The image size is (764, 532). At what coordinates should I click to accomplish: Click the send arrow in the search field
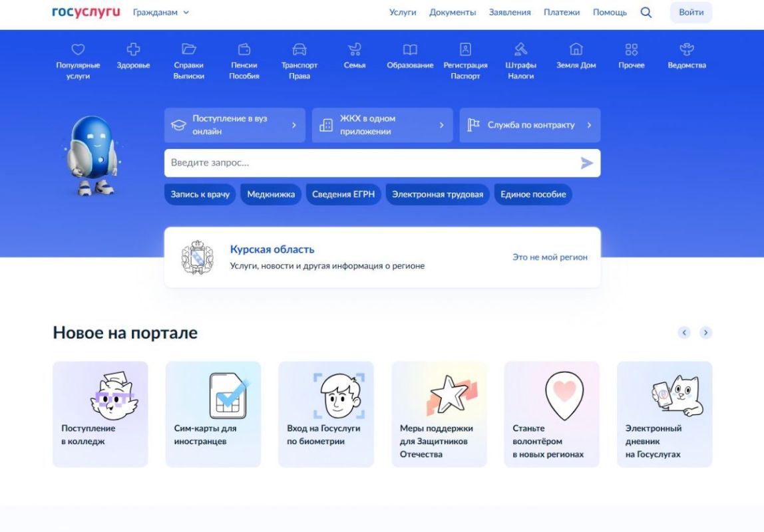[x=587, y=163]
